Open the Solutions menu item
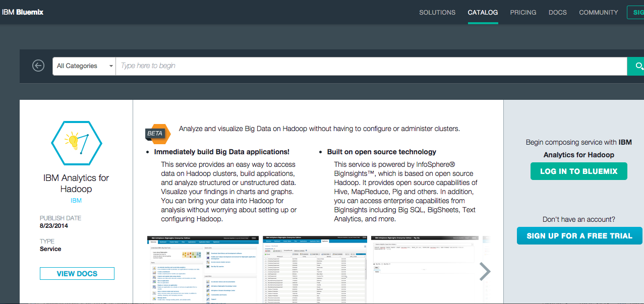 click(x=437, y=12)
